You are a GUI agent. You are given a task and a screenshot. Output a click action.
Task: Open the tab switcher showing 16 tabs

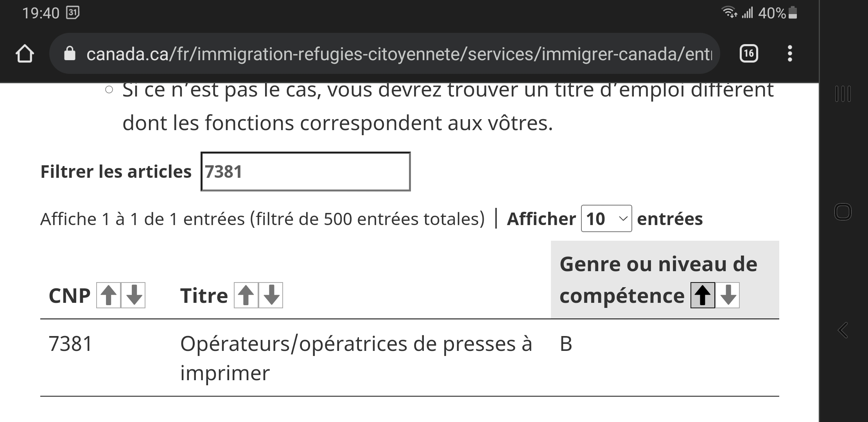[748, 54]
